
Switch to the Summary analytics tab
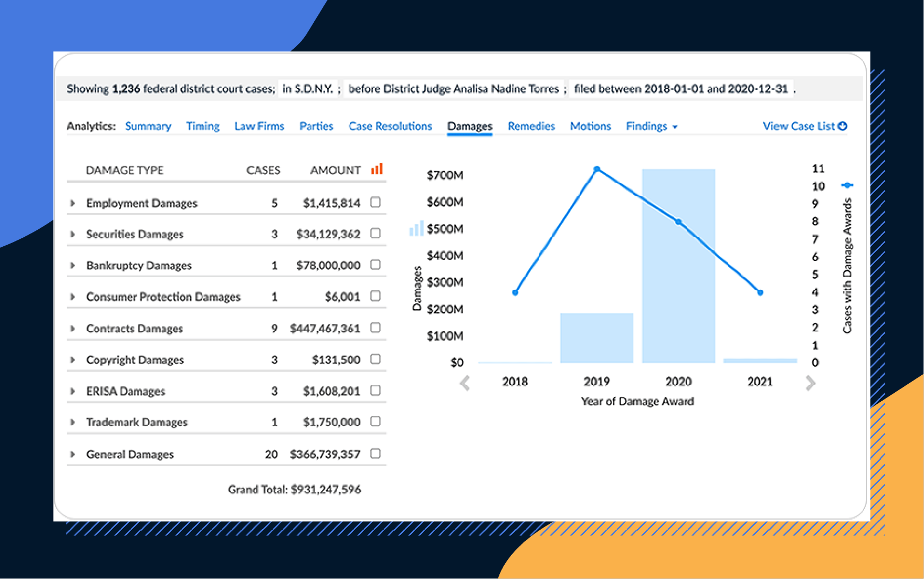coord(148,126)
